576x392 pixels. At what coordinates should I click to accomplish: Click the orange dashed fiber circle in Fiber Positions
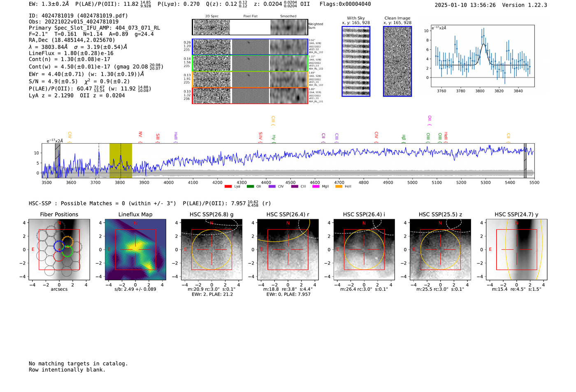click(67, 242)
